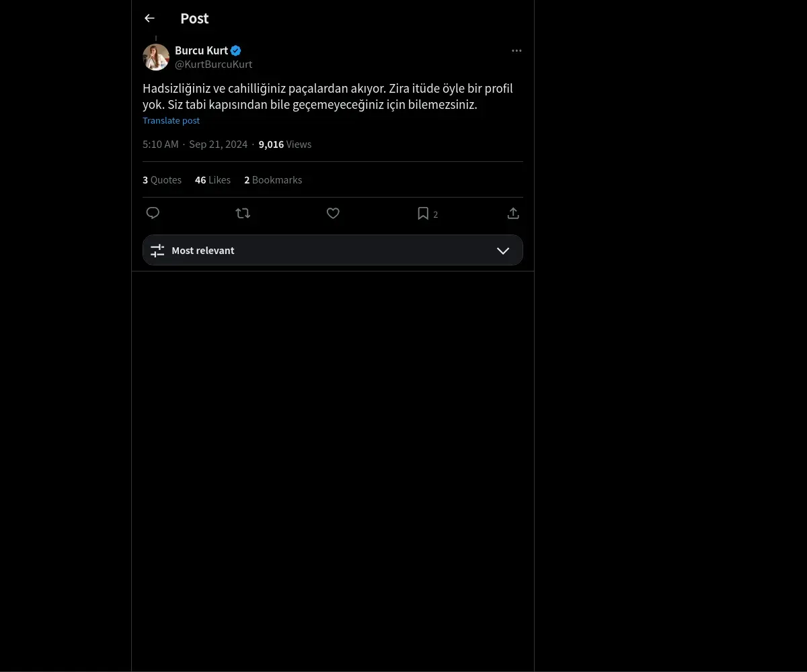Click the blue verified badge
The width and height of the screenshot is (807, 672).
(x=236, y=50)
